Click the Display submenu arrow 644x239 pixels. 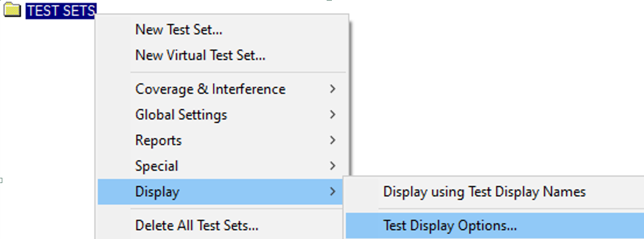pyautogui.click(x=332, y=192)
